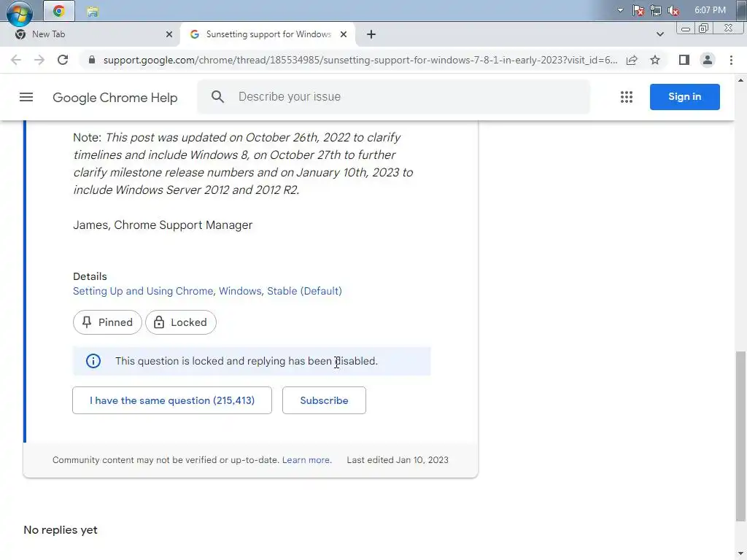The image size is (747, 560).
Task: Click the No replies yet heading
Action: pos(61,530)
